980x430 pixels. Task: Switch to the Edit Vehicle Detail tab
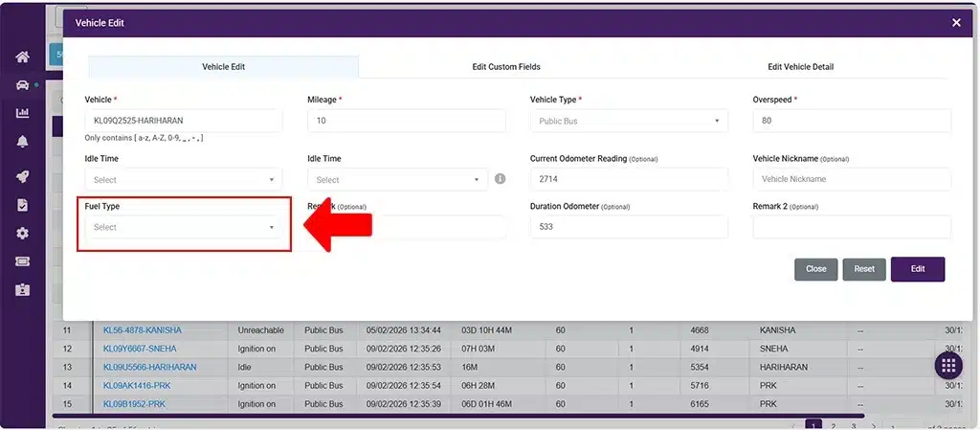point(801,67)
